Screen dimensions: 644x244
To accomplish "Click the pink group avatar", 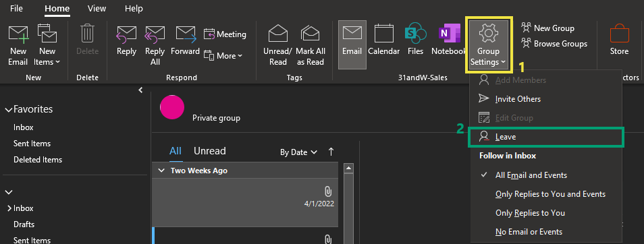I will (x=172, y=107).
